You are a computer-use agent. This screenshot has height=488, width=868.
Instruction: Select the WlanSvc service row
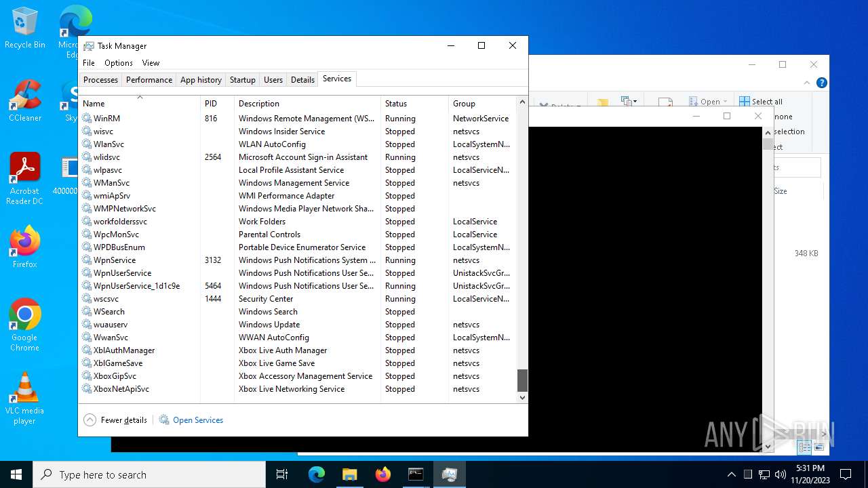coord(298,144)
